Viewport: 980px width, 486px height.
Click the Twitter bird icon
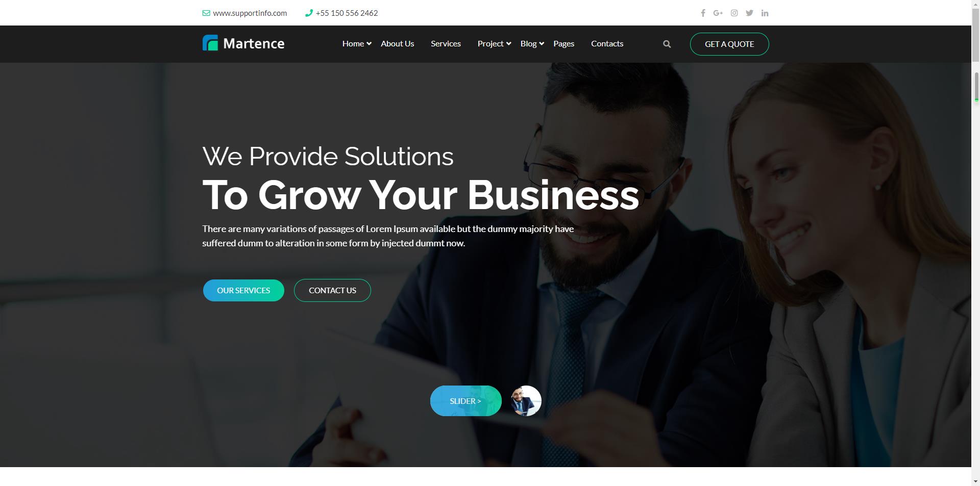pyautogui.click(x=749, y=13)
